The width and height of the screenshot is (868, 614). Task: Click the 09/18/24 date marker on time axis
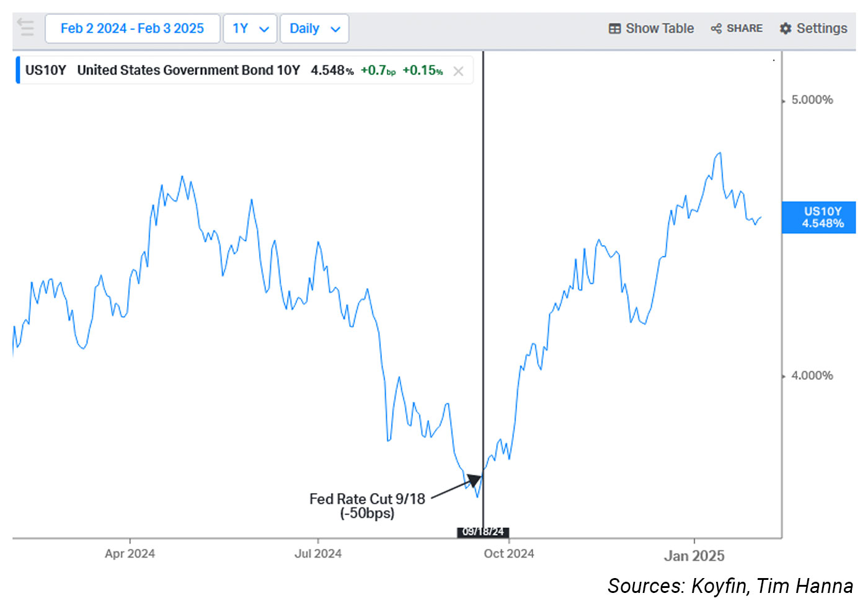(483, 532)
